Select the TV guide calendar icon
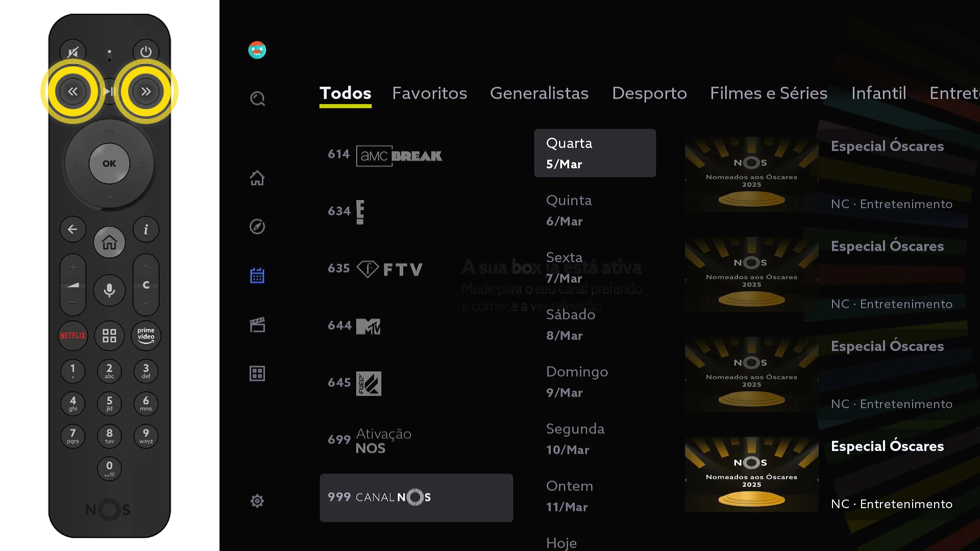The height and width of the screenshot is (551, 980). click(257, 275)
